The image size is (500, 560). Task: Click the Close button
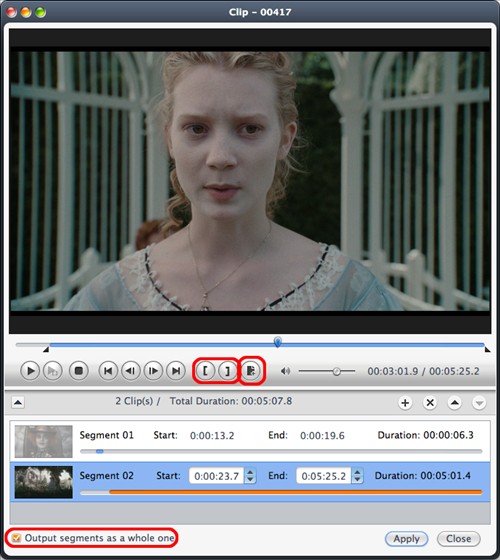pos(459,539)
